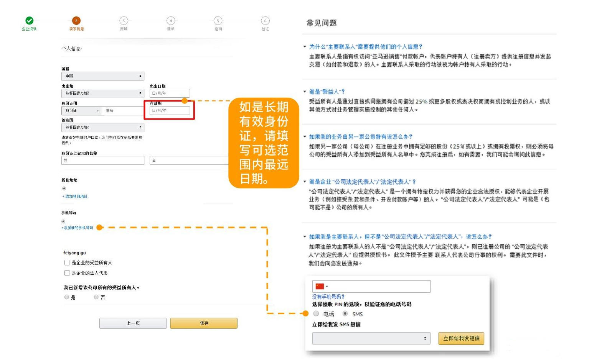This screenshot has width=597, height=364.
Task: Check the 是企业的法人代表 checkbox
Action: click(x=67, y=273)
